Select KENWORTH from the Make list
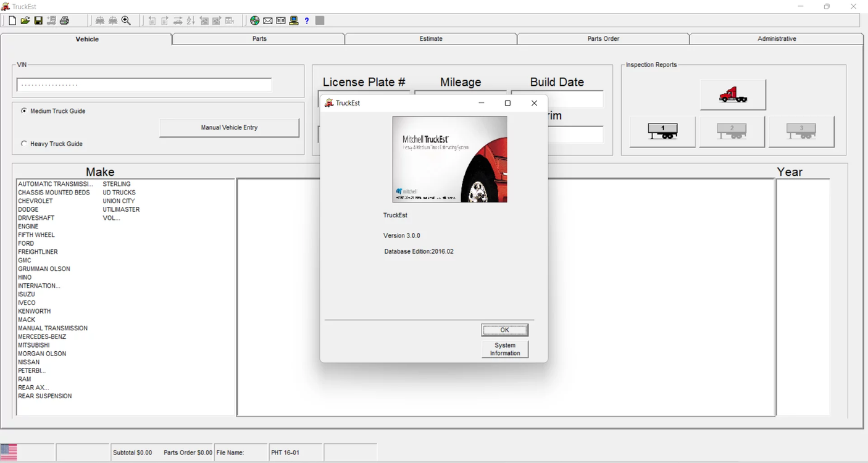 [x=34, y=311]
